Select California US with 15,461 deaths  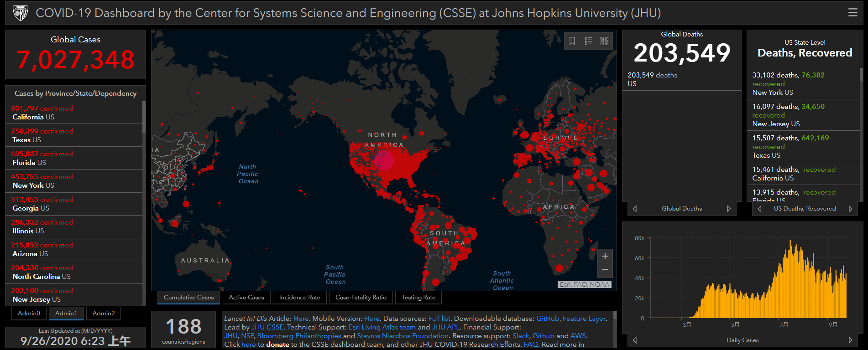coord(803,174)
